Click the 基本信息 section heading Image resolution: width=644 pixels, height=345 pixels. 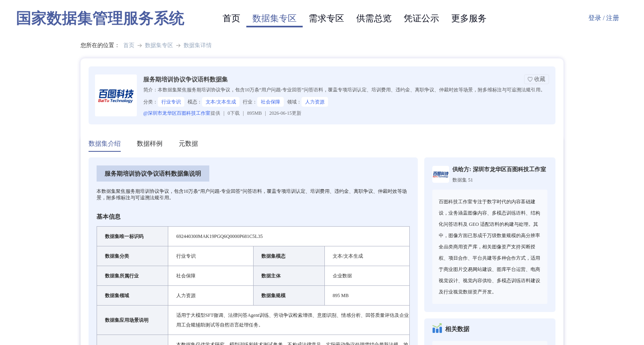[109, 217]
